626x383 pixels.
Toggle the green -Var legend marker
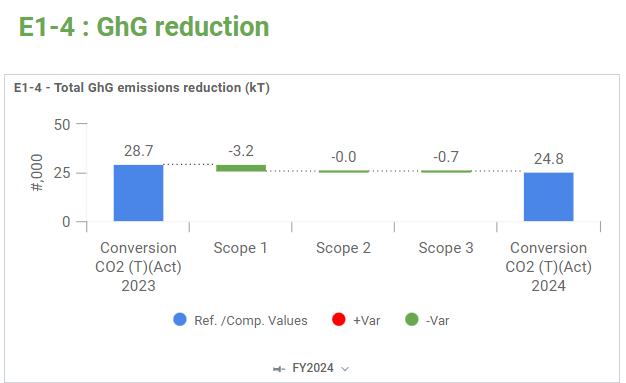tap(412, 319)
